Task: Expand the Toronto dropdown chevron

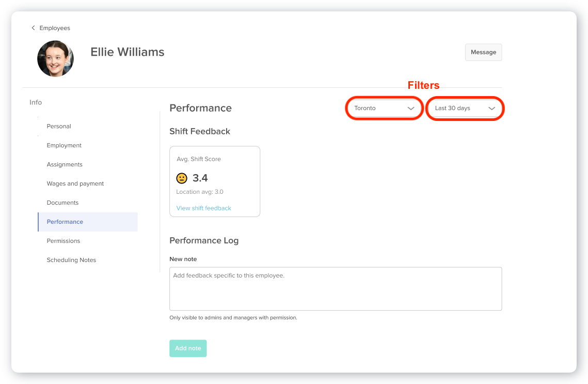Action: click(x=410, y=109)
